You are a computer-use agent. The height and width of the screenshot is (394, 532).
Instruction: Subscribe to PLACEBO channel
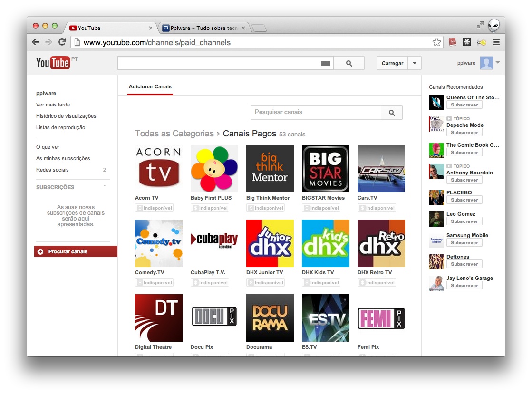[464, 200]
